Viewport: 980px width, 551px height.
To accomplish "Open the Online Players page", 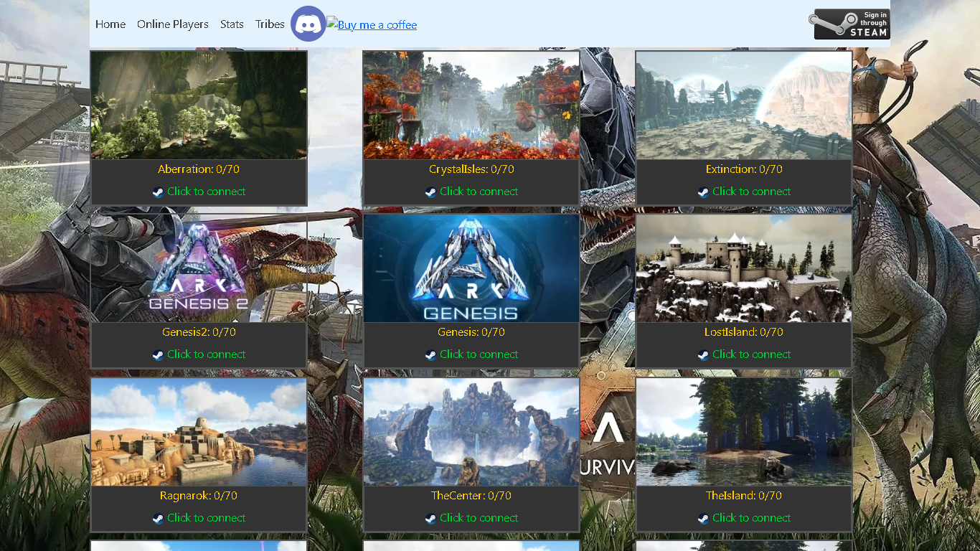I will click(x=173, y=24).
